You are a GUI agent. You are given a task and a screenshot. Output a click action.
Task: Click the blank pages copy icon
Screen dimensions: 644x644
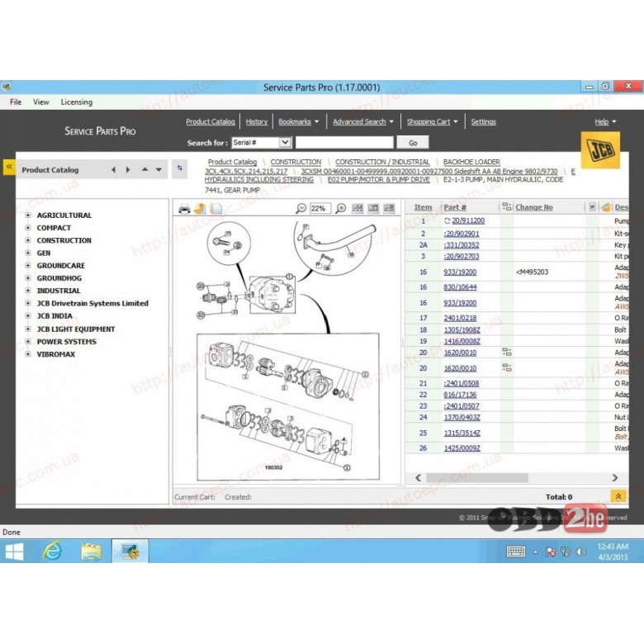(x=216, y=209)
